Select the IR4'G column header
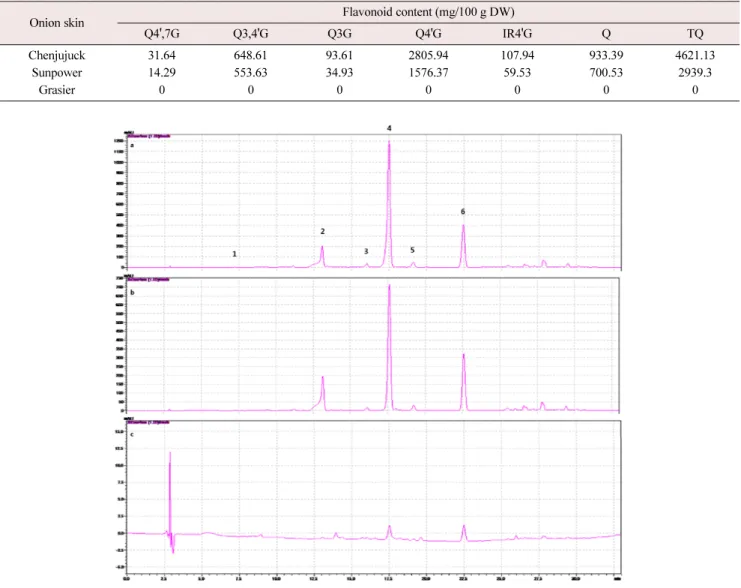This screenshot has height=588, width=741. point(517,34)
